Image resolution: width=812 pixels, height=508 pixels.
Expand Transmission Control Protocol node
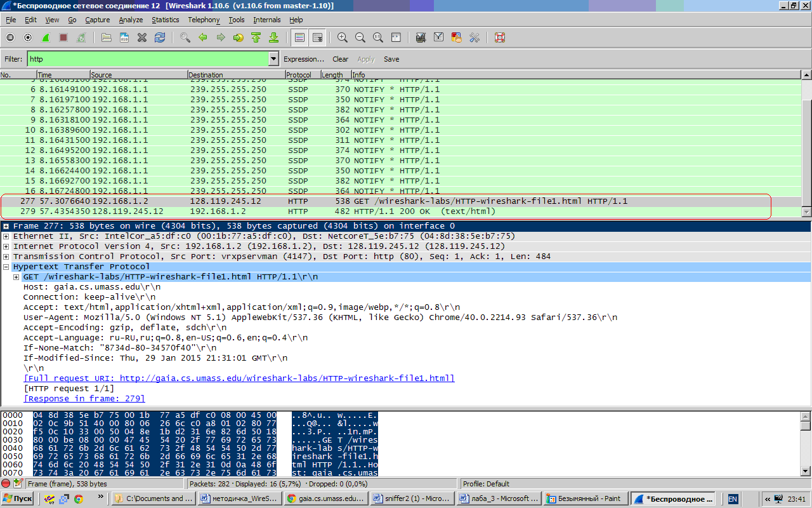6,257
